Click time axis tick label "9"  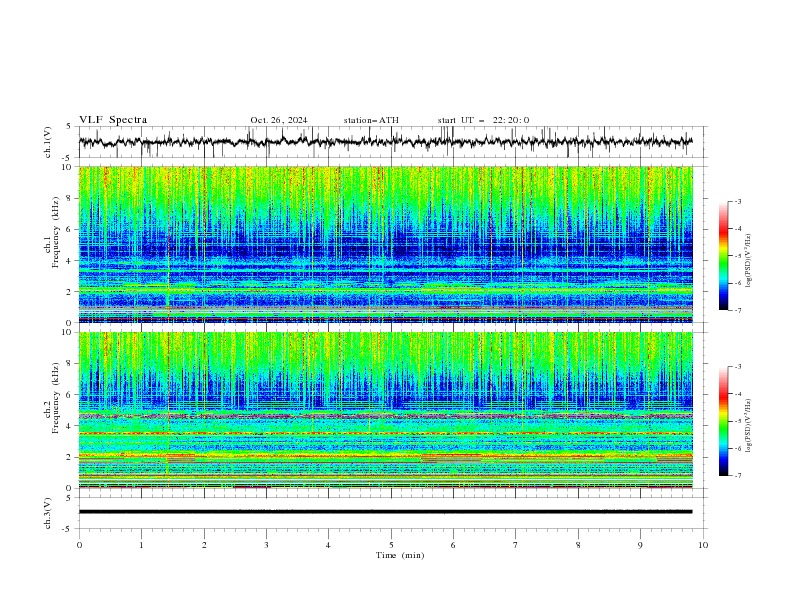pos(640,545)
